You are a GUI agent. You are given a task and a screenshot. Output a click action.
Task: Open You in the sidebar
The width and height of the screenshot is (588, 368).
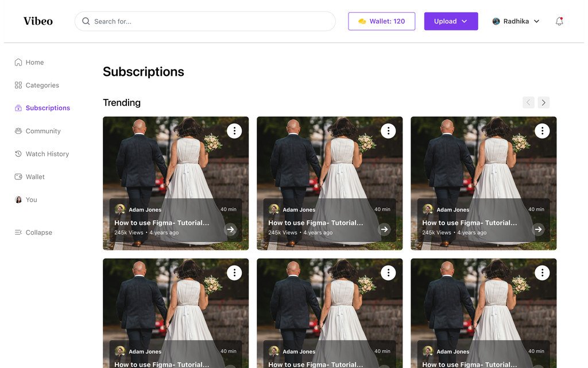pyautogui.click(x=26, y=200)
